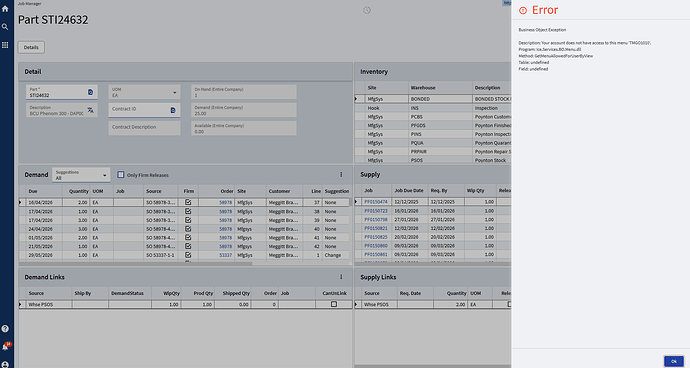Open the search icon in sidebar
Image resolution: width=690 pixels, height=368 pixels.
(5, 27)
